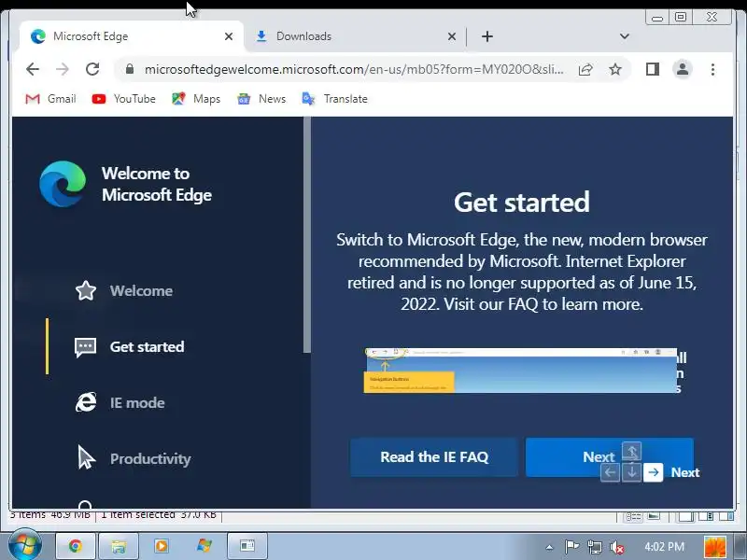Close the Downloads tab
The image size is (747, 560).
coord(452,36)
